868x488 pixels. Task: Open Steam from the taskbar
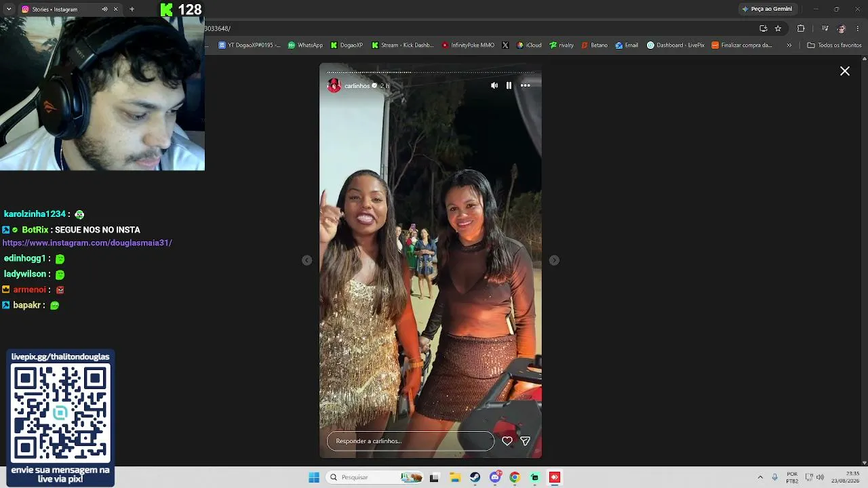coord(475,477)
